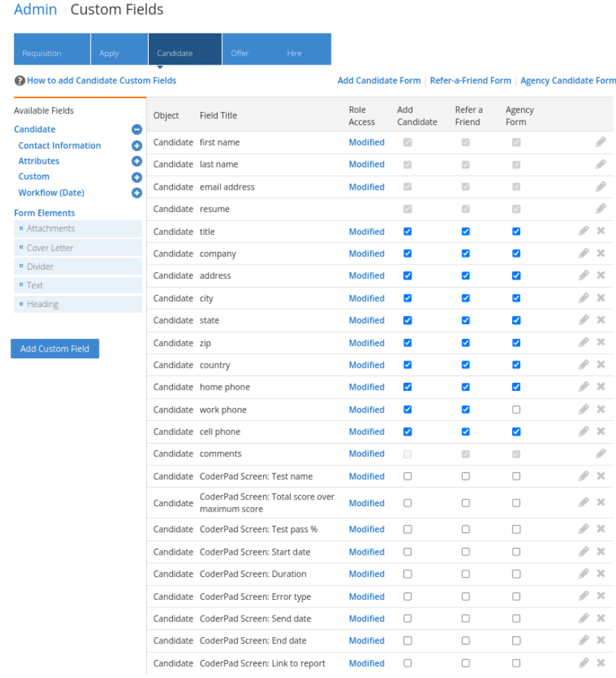Image resolution: width=616 pixels, height=678 pixels.
Task: Open the Requisition tab
Action: pos(46,52)
